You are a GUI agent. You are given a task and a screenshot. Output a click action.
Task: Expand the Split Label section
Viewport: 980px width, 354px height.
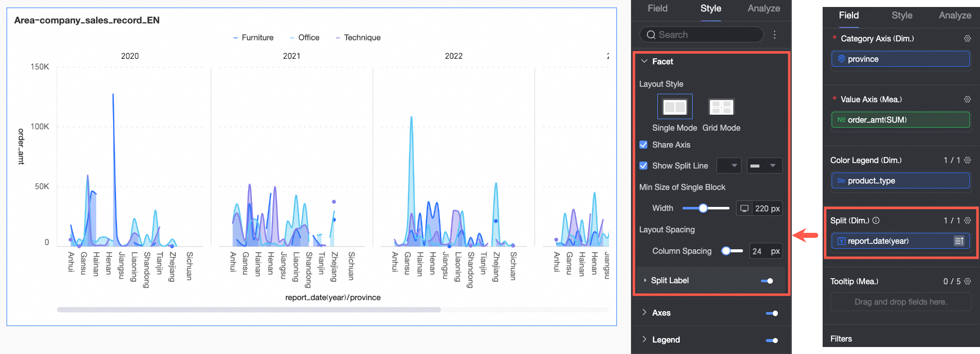[645, 280]
